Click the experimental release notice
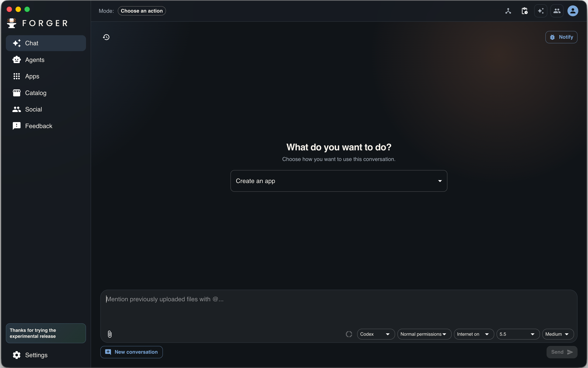 click(x=46, y=333)
